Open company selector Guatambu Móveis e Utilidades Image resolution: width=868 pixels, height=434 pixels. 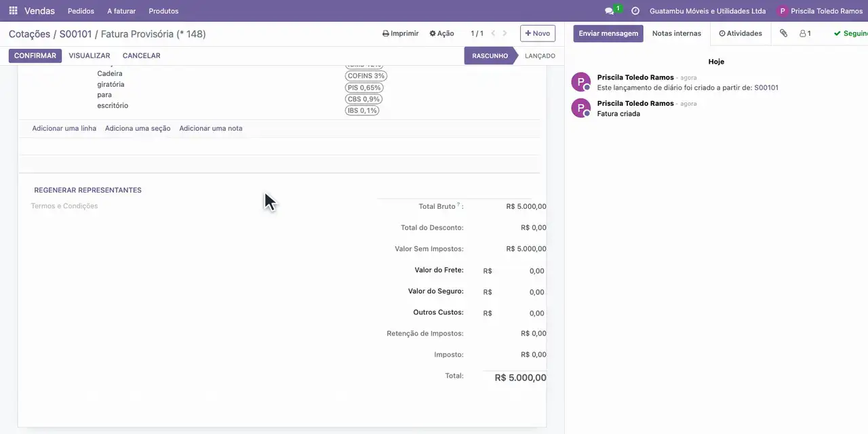[707, 11]
